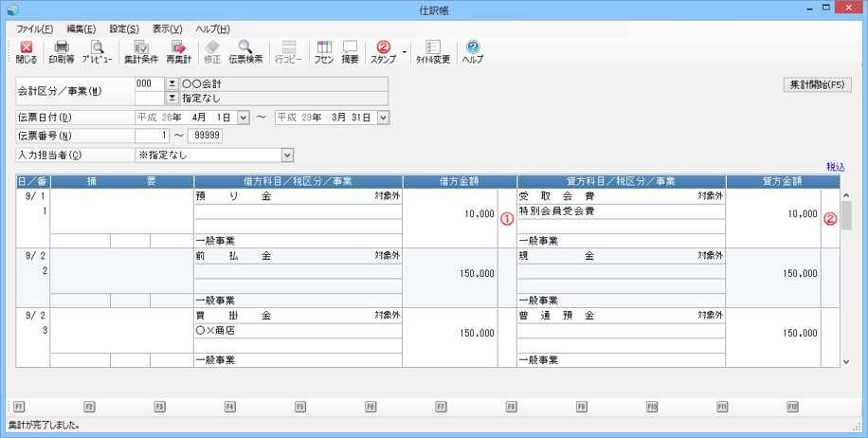Open 集計条件 aggregation settings
The width and height of the screenshot is (868, 438).
(x=141, y=51)
